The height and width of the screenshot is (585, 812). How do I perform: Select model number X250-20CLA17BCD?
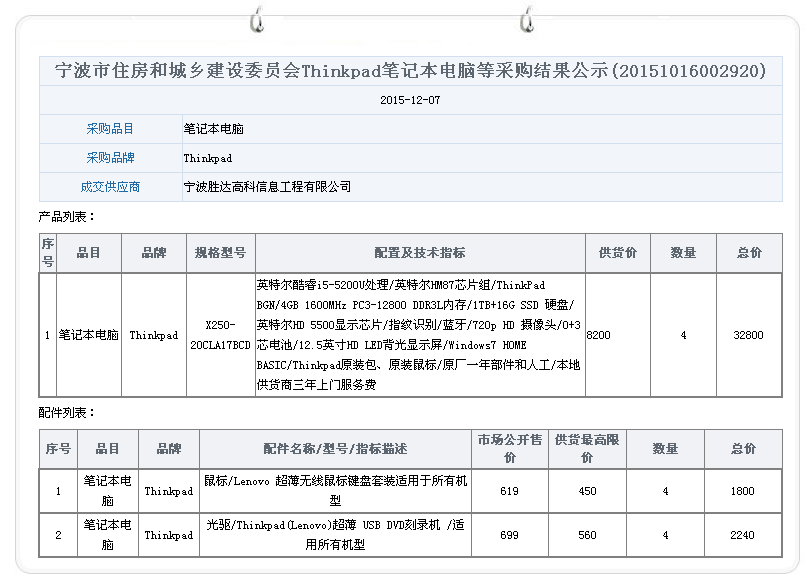pos(221,335)
